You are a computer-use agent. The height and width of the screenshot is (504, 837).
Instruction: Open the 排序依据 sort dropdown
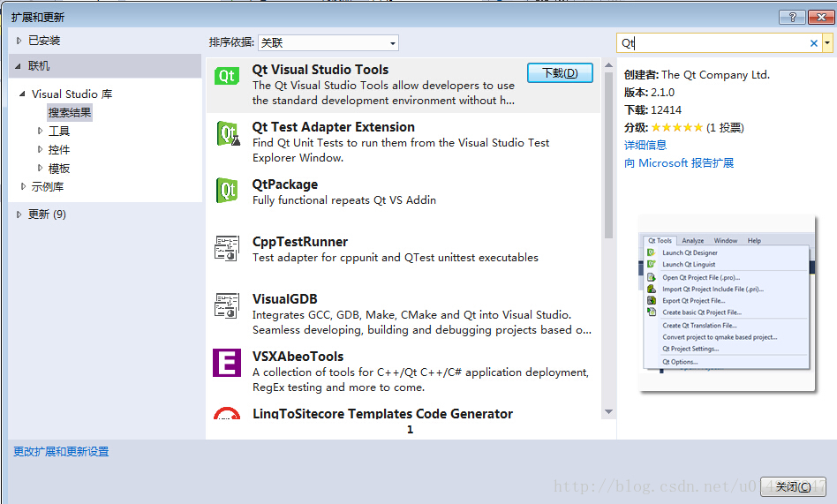(328, 42)
